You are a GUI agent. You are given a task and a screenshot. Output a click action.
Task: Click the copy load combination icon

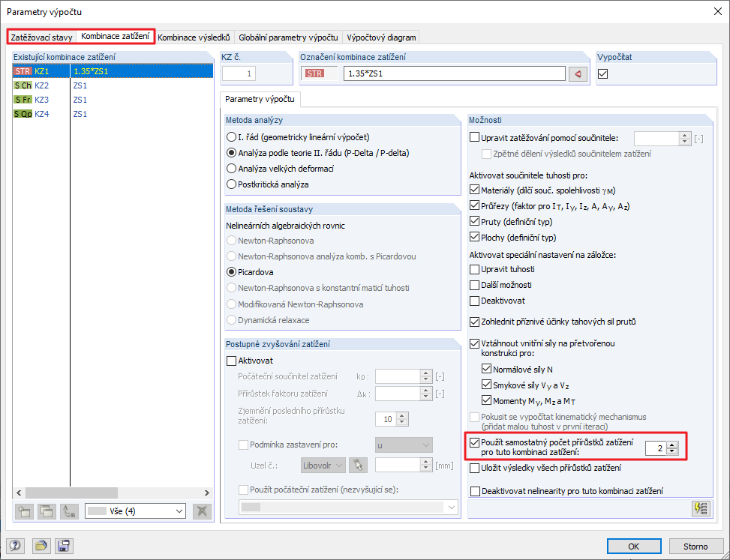47,511
